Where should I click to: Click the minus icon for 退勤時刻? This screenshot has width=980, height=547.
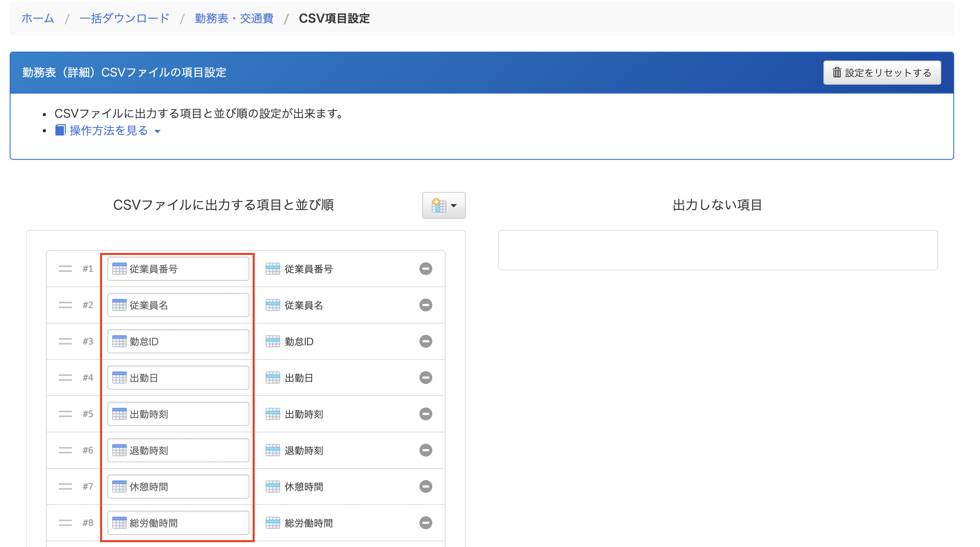coord(425,450)
